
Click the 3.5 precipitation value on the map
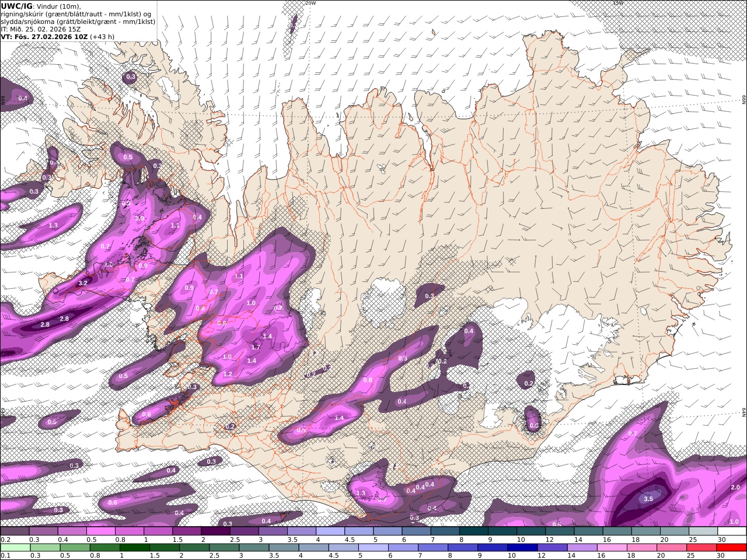tap(648, 499)
